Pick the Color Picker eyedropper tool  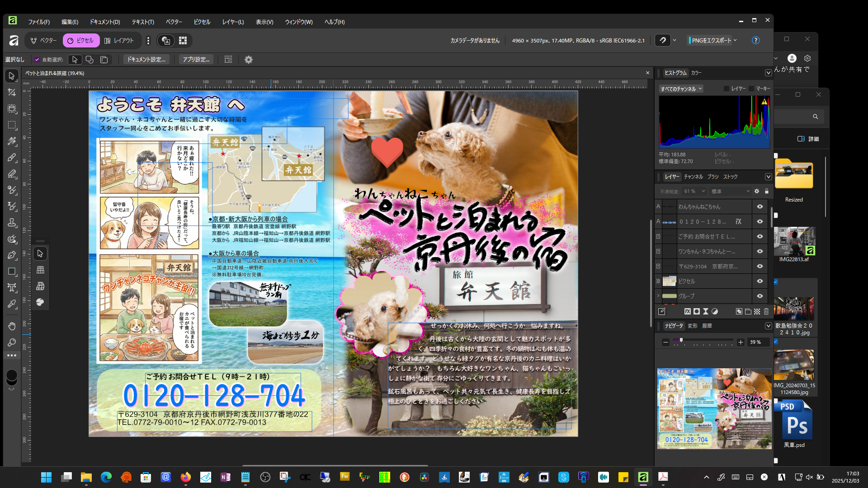(x=12, y=304)
